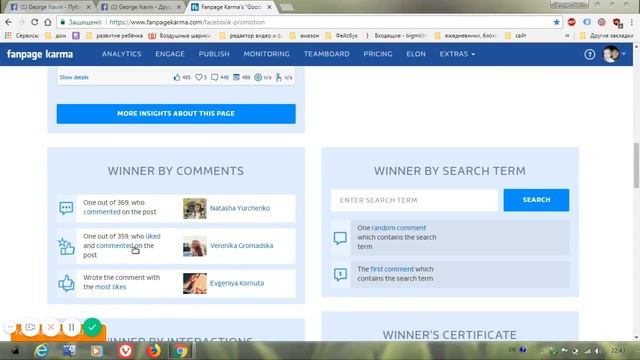
Task: Open the Сервисы apps bookmark
Action: (x=22, y=36)
